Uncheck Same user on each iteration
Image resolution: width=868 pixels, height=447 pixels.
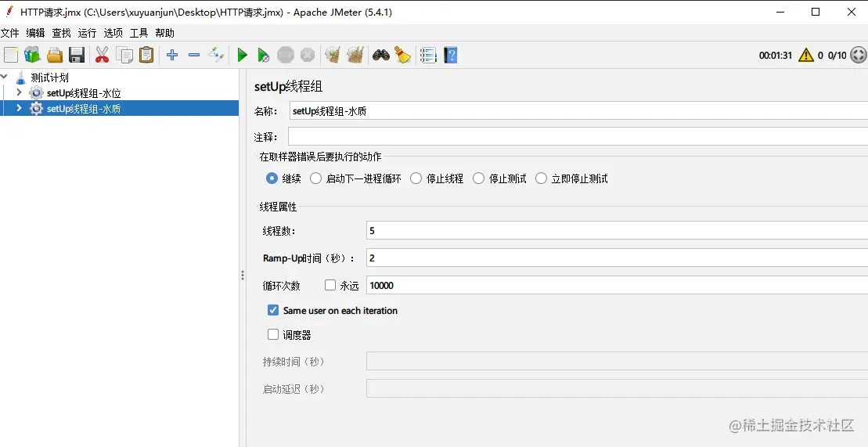273,310
